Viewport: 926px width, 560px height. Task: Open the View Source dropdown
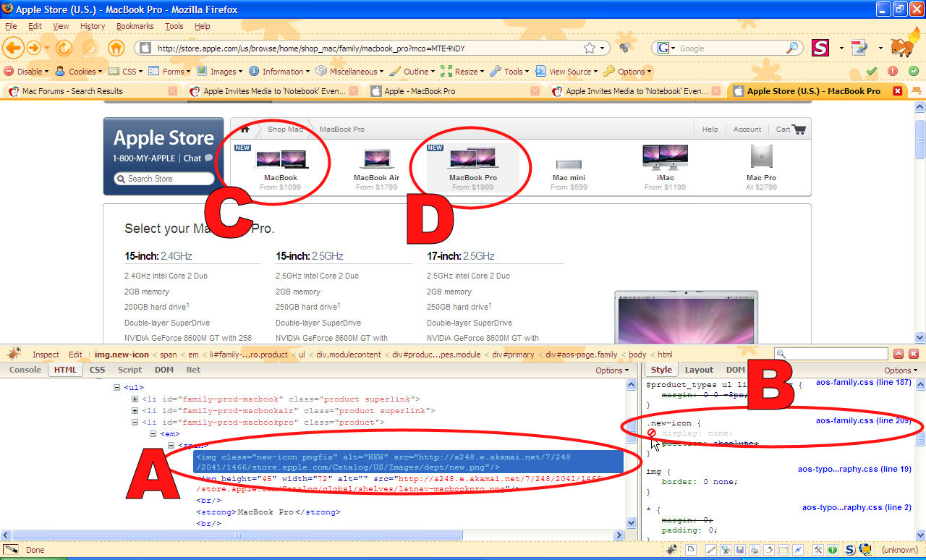566,71
